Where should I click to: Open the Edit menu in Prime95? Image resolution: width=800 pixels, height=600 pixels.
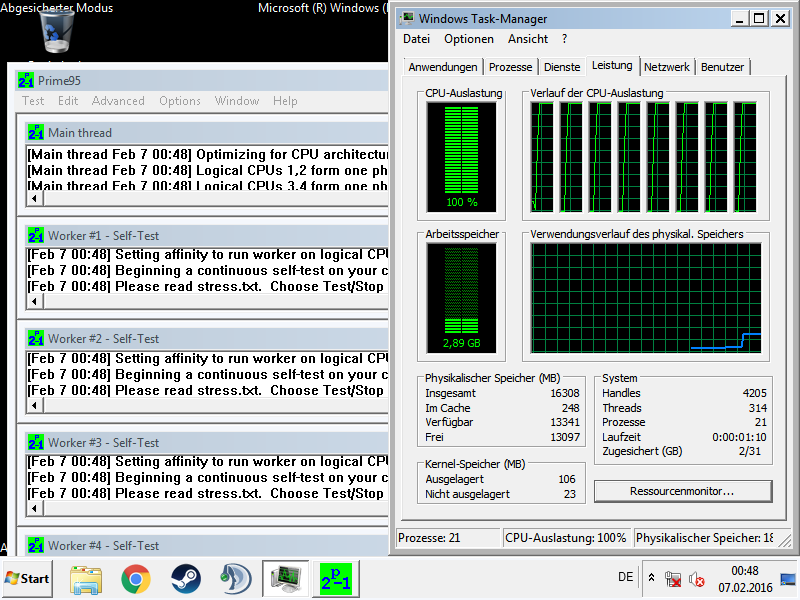coord(68,101)
